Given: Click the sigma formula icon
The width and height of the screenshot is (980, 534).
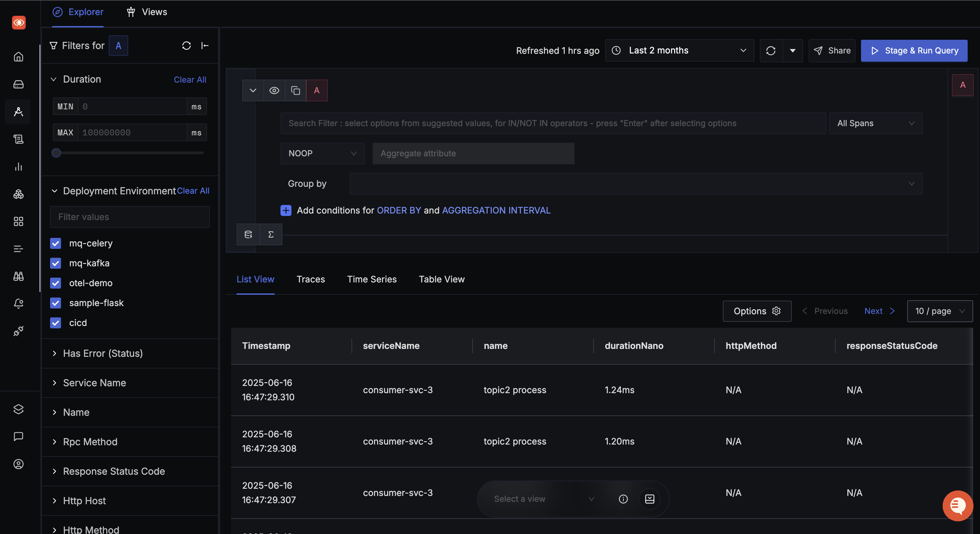Looking at the screenshot, I should [271, 234].
